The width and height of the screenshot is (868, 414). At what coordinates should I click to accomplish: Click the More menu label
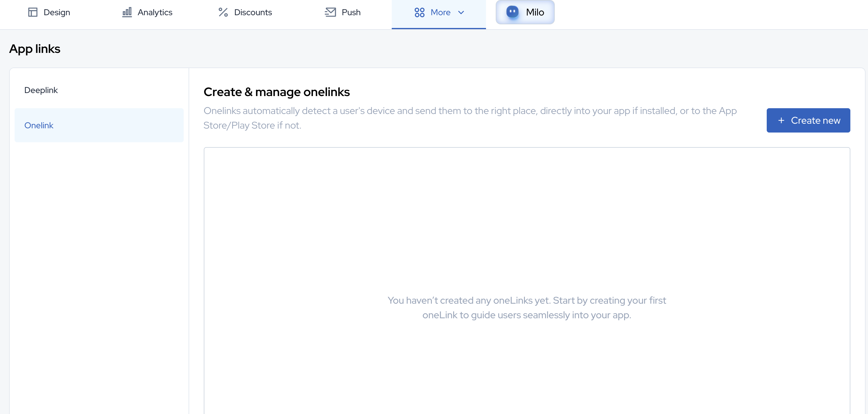point(440,12)
